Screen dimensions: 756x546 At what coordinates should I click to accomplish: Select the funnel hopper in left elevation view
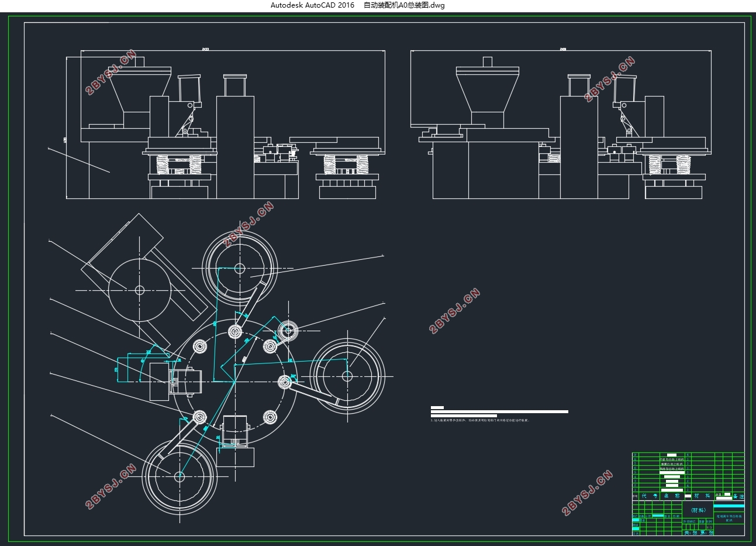(140, 90)
